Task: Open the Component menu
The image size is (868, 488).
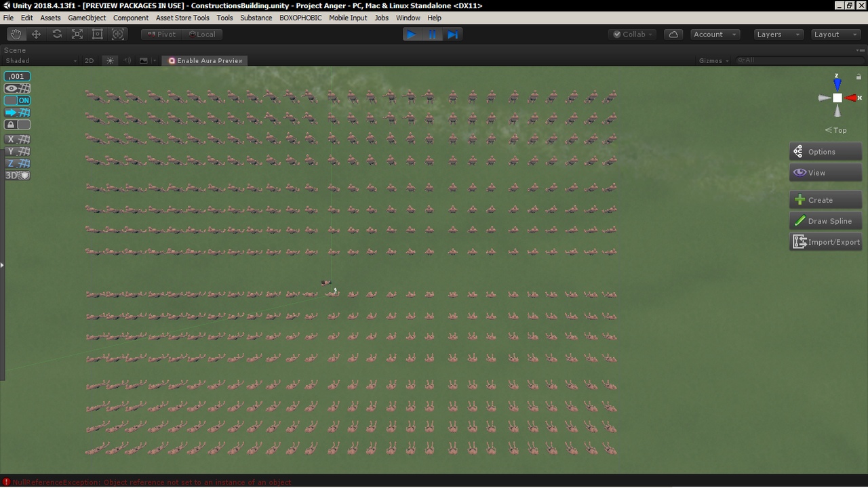Action: (131, 18)
